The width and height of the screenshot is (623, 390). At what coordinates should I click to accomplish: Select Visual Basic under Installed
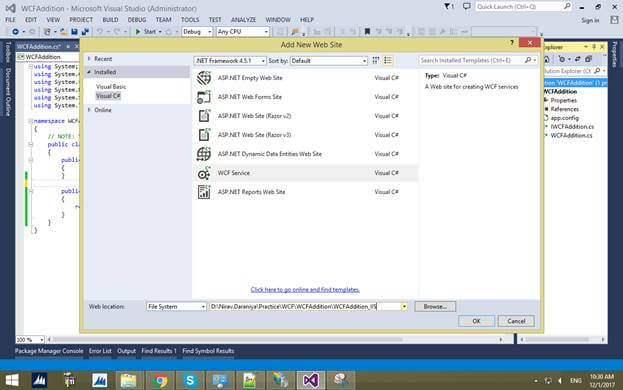click(111, 87)
